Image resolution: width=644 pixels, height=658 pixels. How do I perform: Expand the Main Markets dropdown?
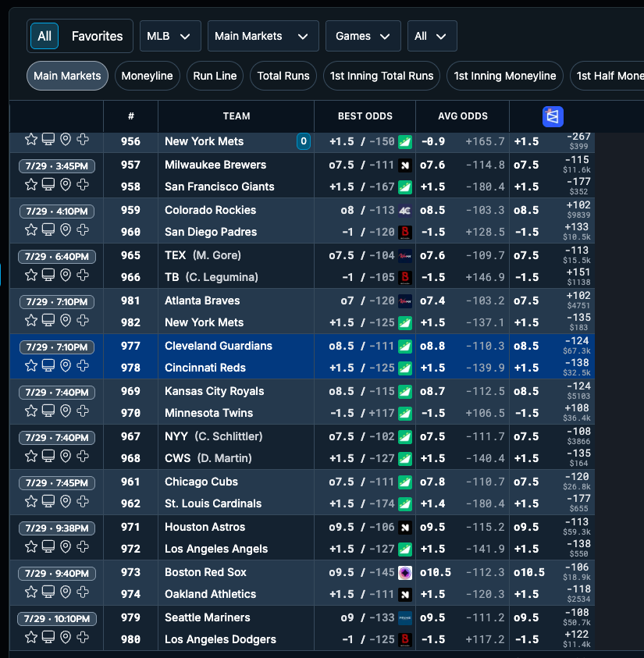coord(263,36)
